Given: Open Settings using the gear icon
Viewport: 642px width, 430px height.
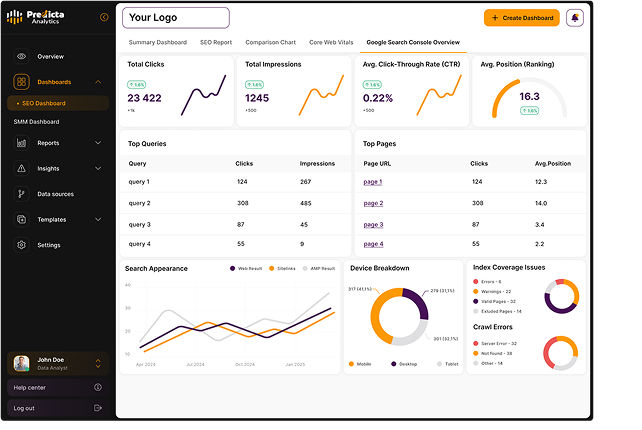Looking at the screenshot, I should pyautogui.click(x=22, y=245).
